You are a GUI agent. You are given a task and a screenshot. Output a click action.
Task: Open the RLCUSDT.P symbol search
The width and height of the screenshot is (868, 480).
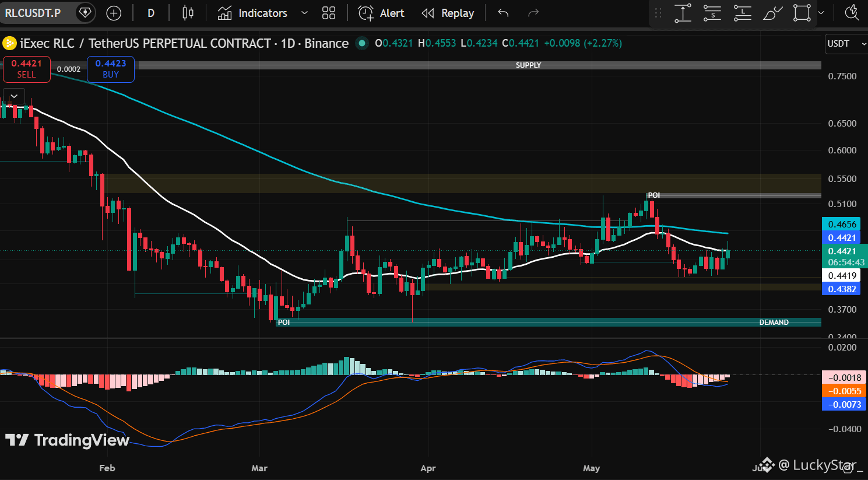click(x=33, y=13)
